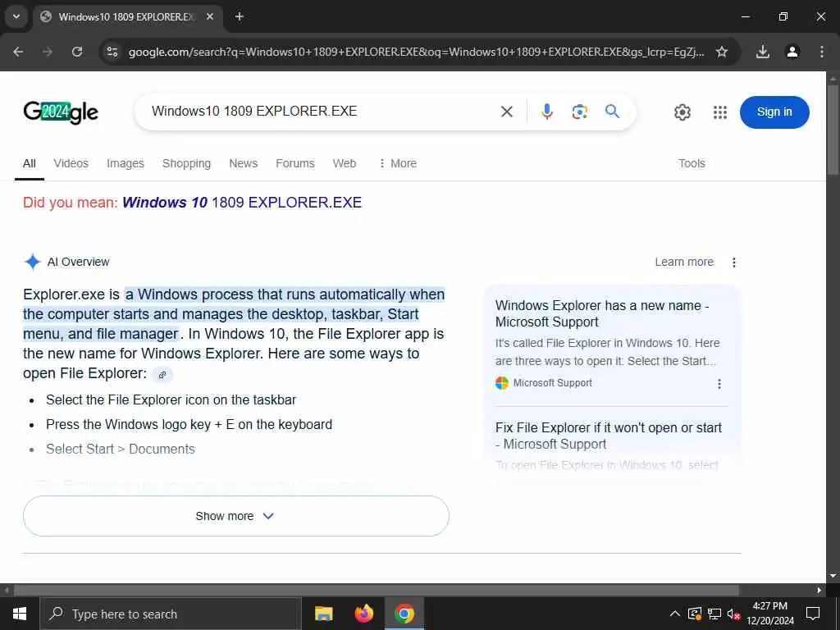Open AI Overview three-dot options
840x630 pixels.
[x=734, y=262]
